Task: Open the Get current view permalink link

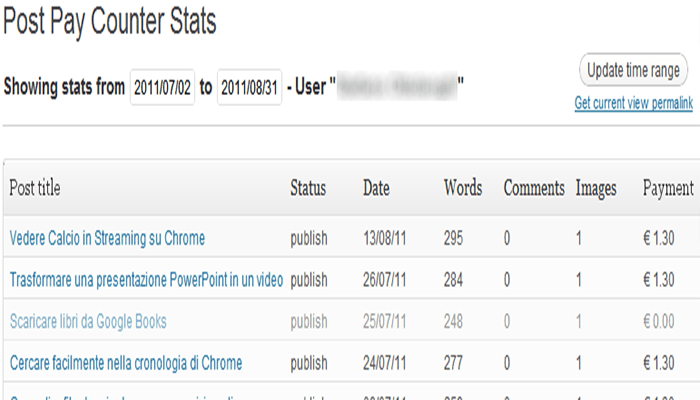Action: pos(633,103)
